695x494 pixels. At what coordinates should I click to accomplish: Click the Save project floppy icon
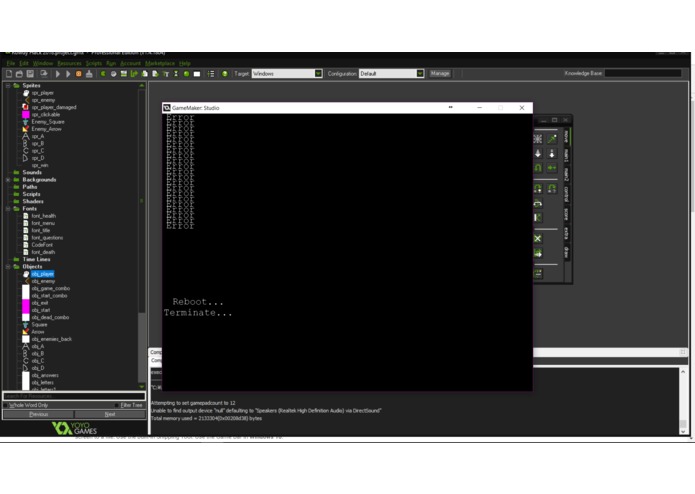tap(30, 74)
